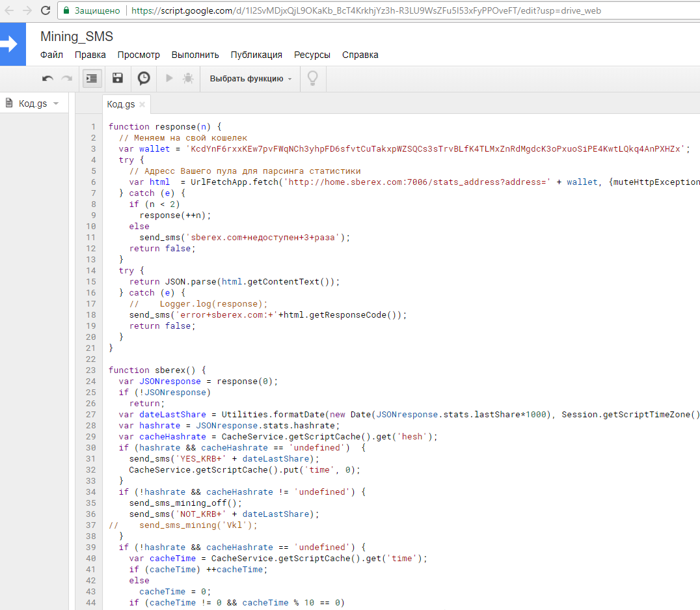Viewport: 700px width, 610px height.
Task: Open the Публикация menu
Action: (256, 55)
